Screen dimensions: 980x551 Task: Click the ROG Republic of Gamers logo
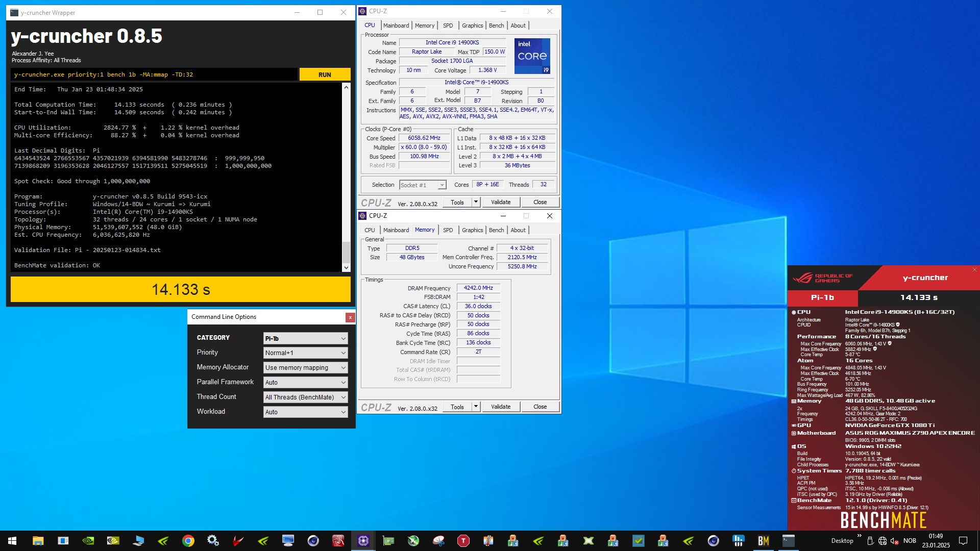(x=822, y=278)
